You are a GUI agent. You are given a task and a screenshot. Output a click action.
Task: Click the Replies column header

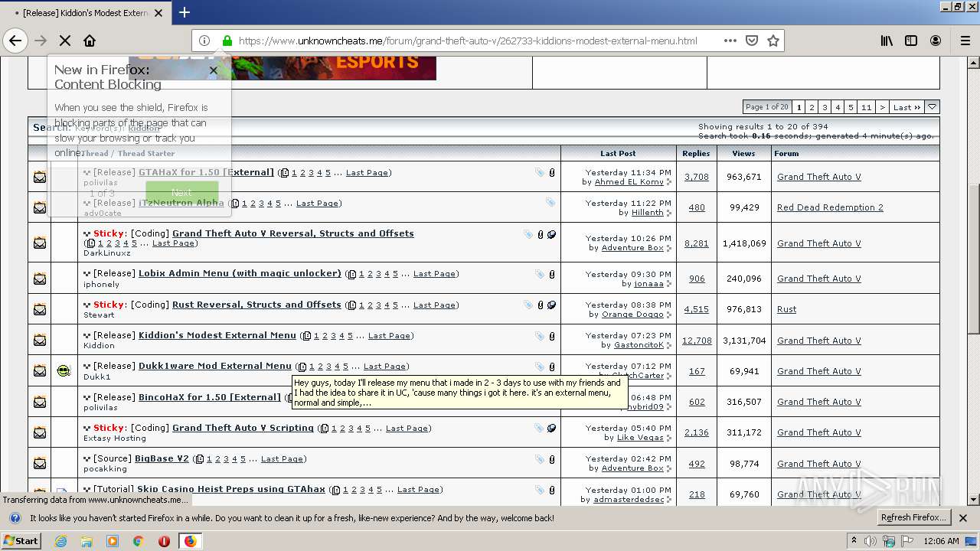click(x=696, y=153)
